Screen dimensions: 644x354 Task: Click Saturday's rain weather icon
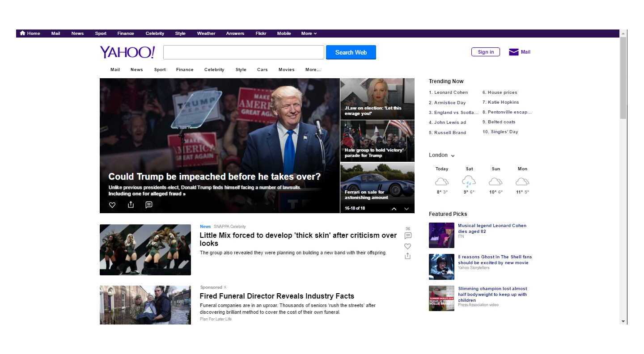469,181
